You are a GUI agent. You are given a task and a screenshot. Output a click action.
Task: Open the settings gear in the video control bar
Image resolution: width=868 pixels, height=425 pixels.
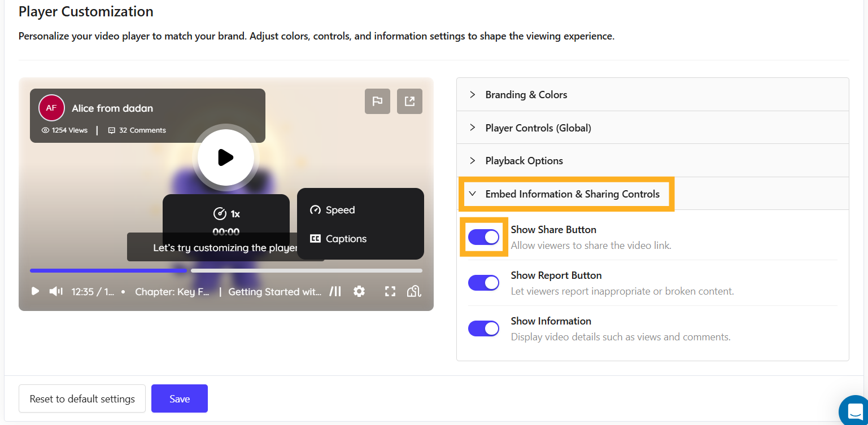coord(360,291)
